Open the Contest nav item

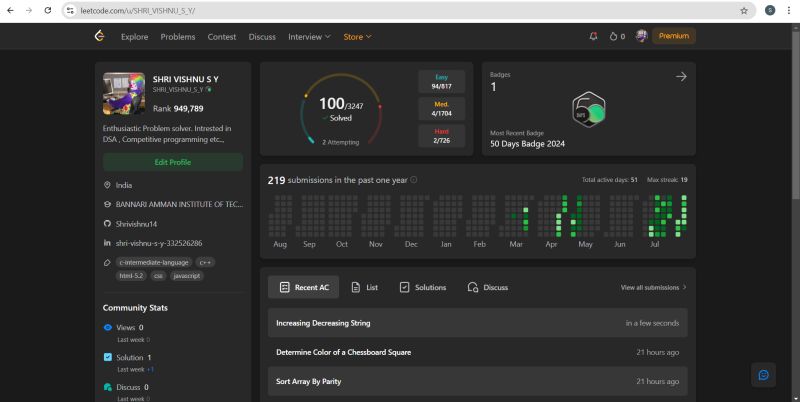(x=221, y=37)
